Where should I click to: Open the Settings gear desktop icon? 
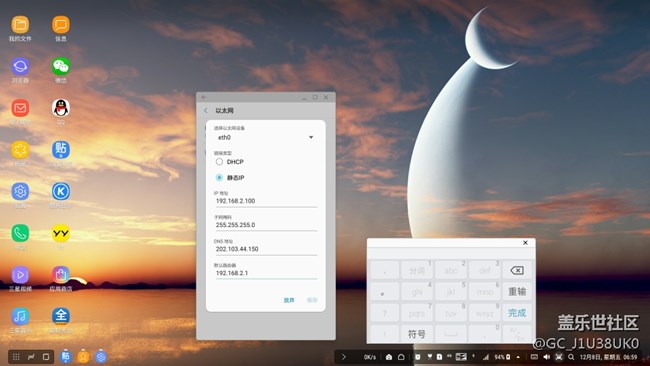tap(20, 191)
